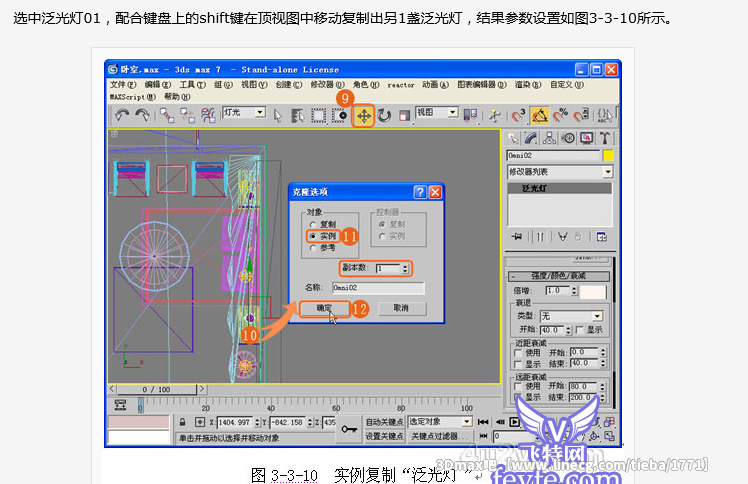748x484 pixels.
Task: Open the 文件(F) menu
Action: point(123,84)
